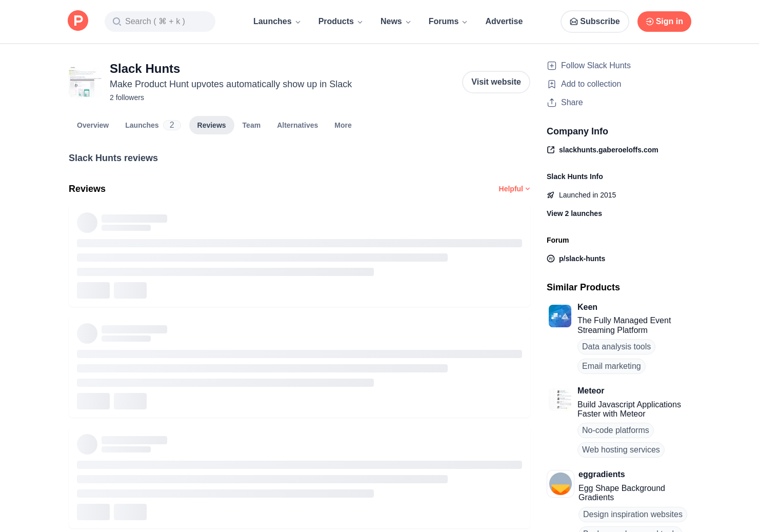Expand the News menu
Screen dimensions: 759x532
[396, 22]
